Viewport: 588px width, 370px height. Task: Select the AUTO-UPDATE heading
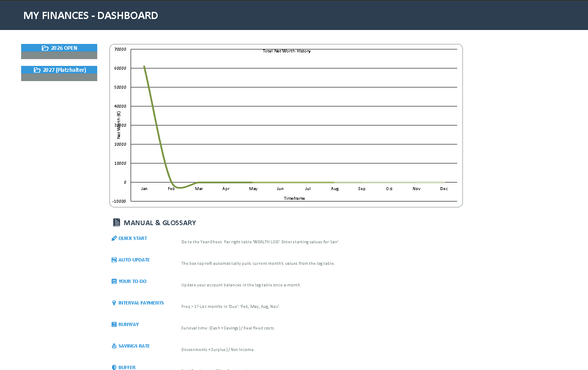(134, 260)
